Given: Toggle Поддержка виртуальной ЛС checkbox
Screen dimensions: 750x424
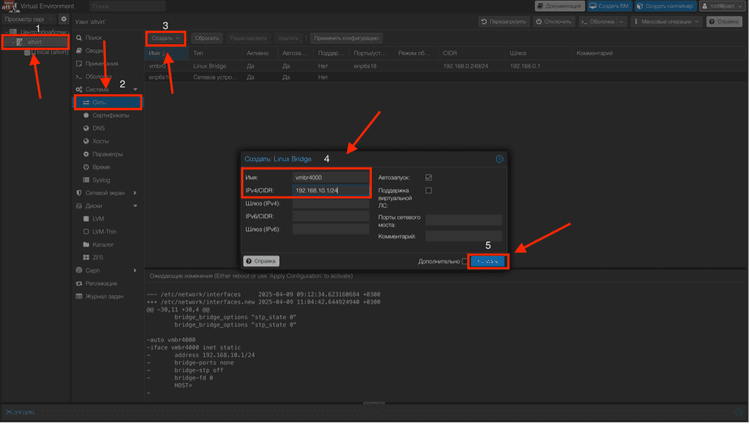Looking at the screenshot, I should click(x=429, y=190).
